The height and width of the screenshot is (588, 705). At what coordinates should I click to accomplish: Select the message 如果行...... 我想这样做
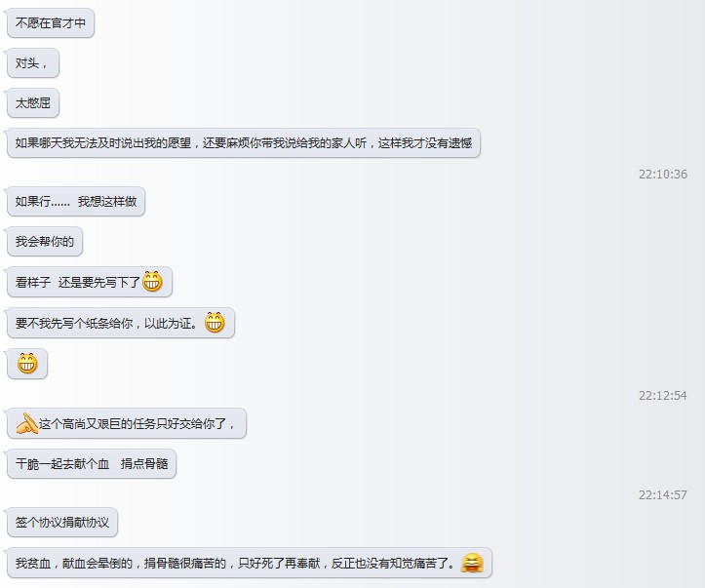(x=76, y=202)
